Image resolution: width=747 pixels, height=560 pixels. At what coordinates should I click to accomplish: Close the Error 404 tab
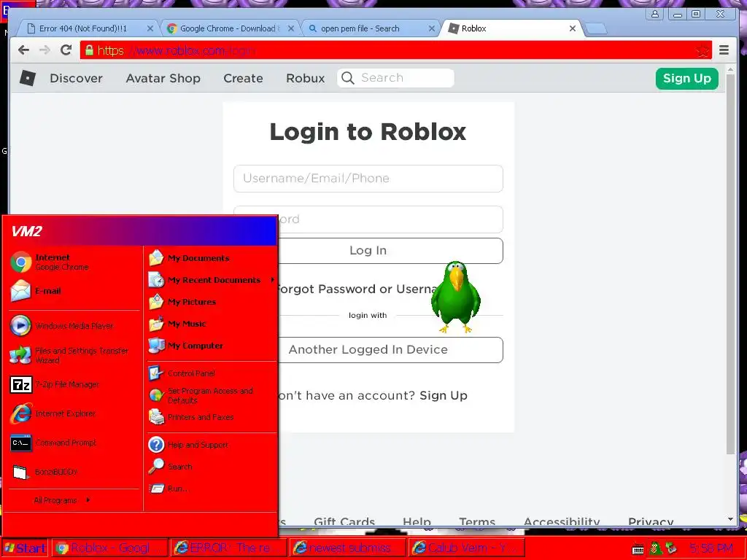[x=150, y=28]
